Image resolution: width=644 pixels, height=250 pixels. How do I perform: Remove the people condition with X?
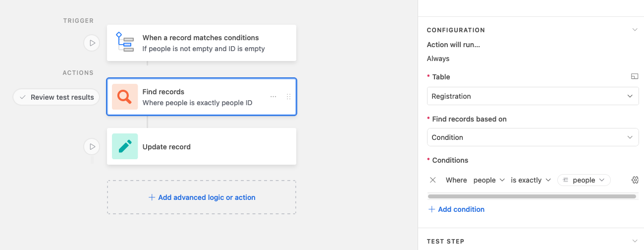433,180
